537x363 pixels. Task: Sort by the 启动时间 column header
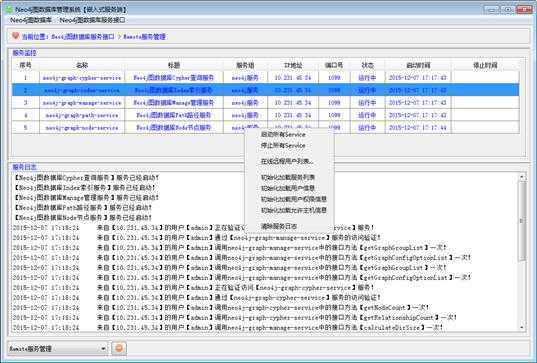418,65
